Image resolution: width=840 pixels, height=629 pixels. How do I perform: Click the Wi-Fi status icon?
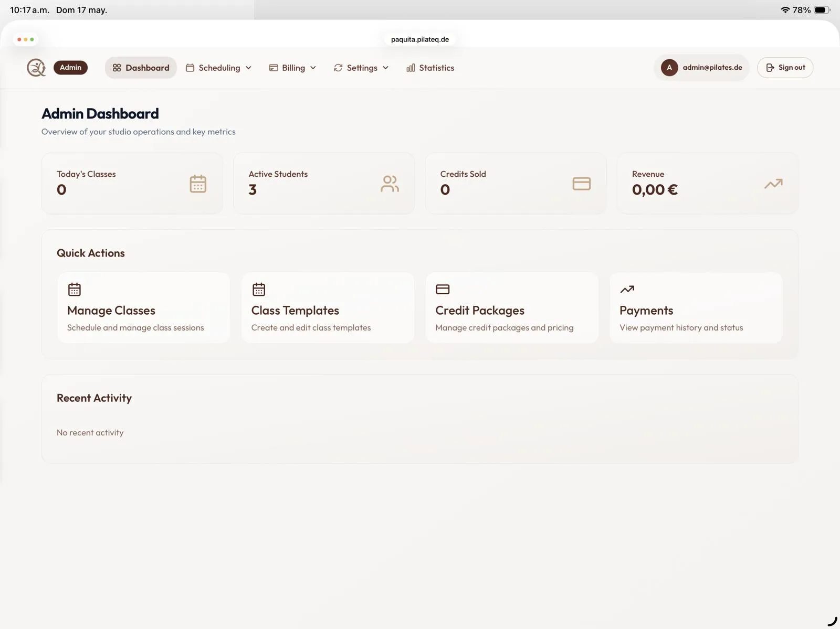[785, 10]
